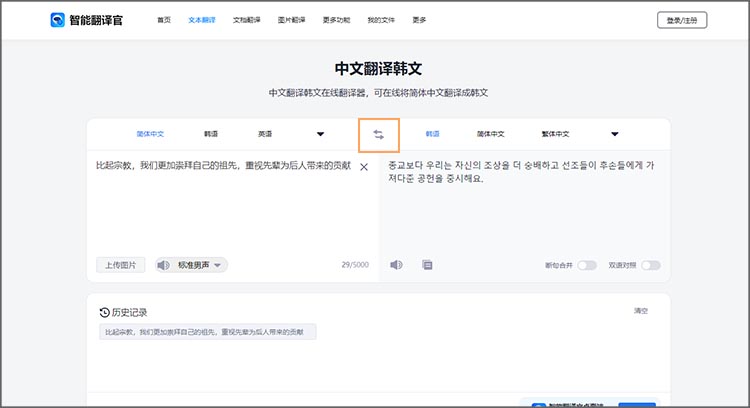Click the 上传图片 button

point(121,265)
